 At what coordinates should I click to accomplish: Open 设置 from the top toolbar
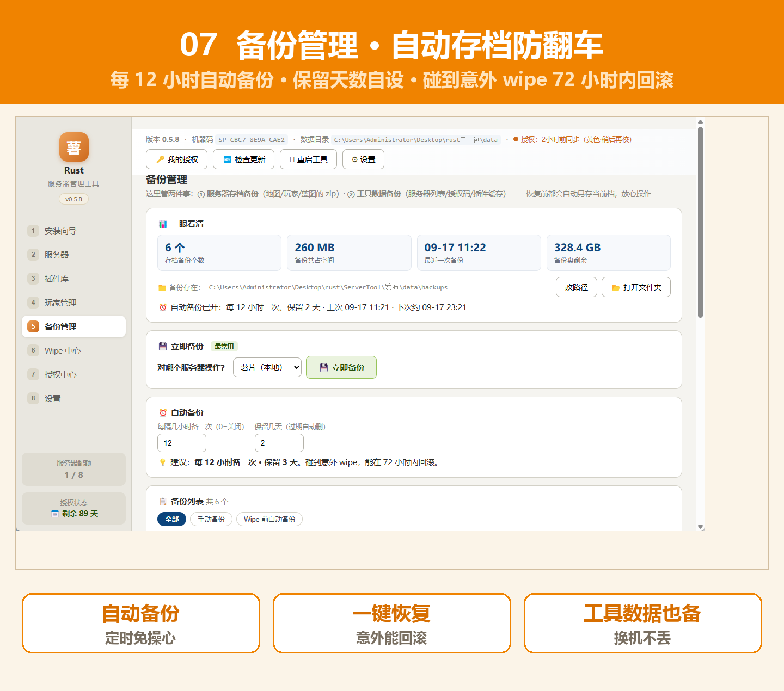coord(363,159)
